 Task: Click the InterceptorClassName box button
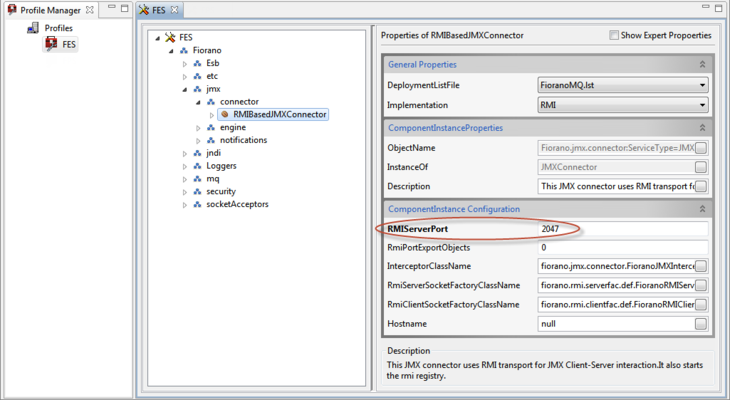click(701, 266)
